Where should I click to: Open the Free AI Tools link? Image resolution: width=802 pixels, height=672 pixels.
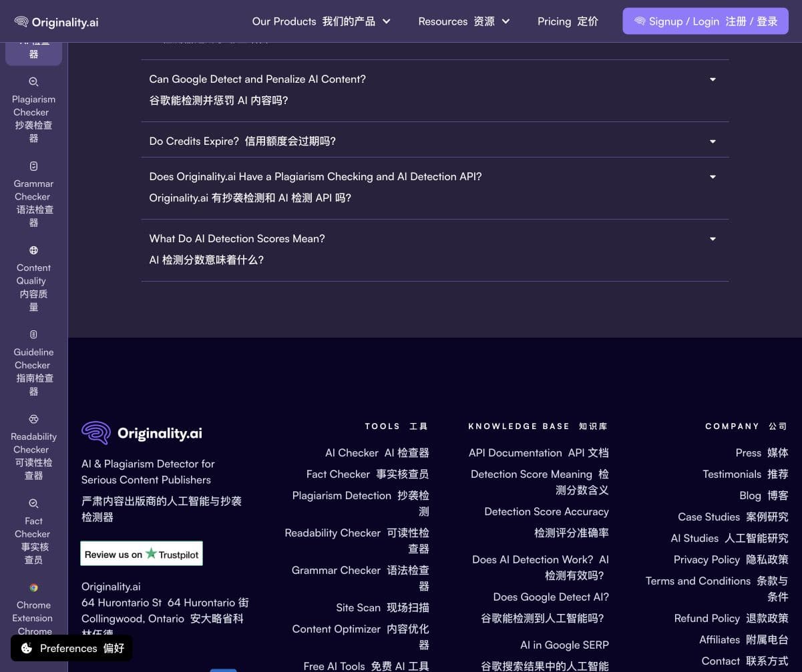366,666
